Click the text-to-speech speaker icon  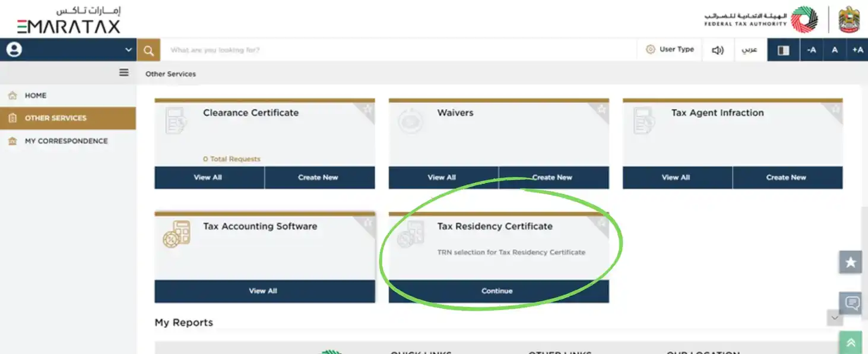click(x=717, y=50)
